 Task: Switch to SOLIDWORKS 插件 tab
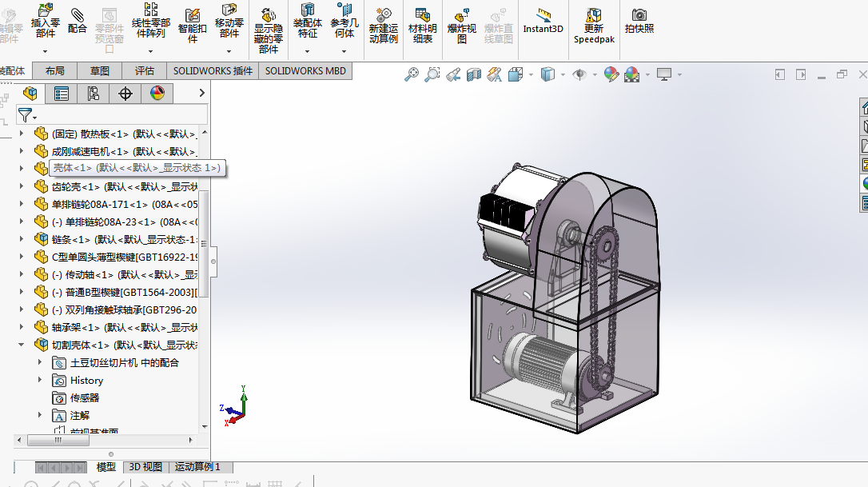pos(213,71)
